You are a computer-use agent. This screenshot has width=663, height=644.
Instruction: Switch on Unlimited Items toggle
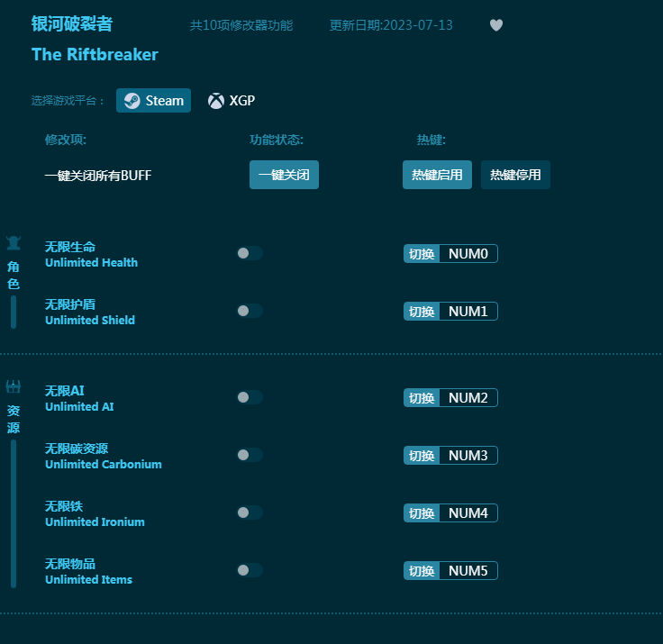point(250,570)
